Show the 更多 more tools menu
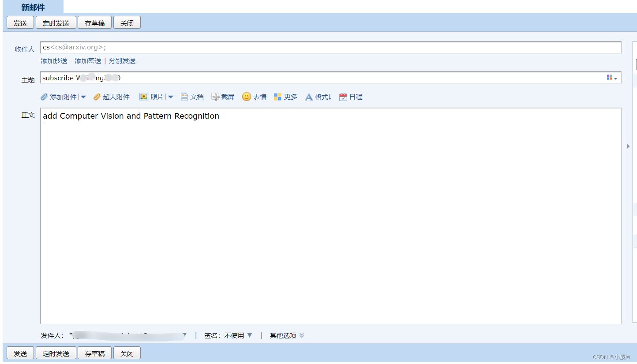This screenshot has height=364, width=637. (x=285, y=97)
